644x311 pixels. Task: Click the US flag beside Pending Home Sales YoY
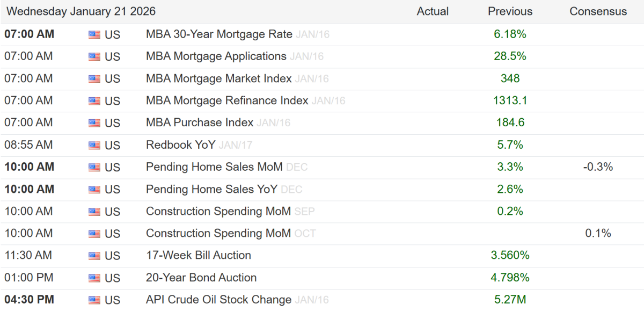pos(94,190)
